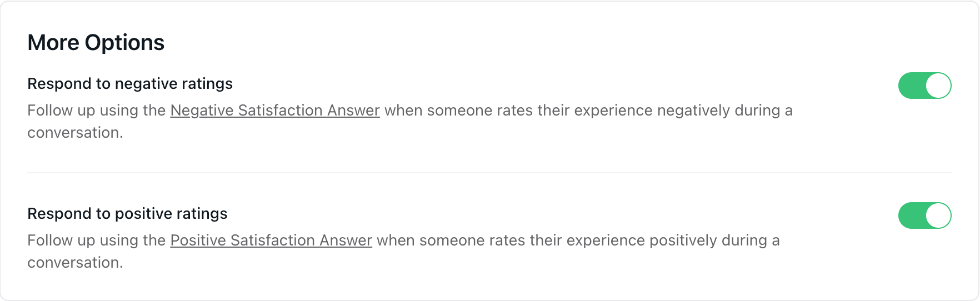Click white knob of negative ratings toggle
Viewport: 980px width, 301px height.
pyautogui.click(x=938, y=86)
